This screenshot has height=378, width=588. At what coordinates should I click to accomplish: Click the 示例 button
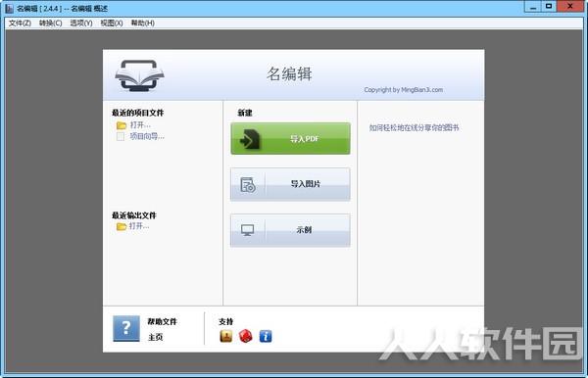coord(291,230)
